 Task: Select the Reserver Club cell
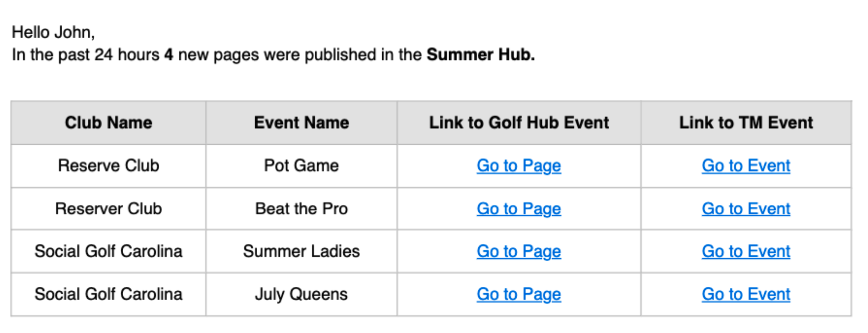(108, 209)
